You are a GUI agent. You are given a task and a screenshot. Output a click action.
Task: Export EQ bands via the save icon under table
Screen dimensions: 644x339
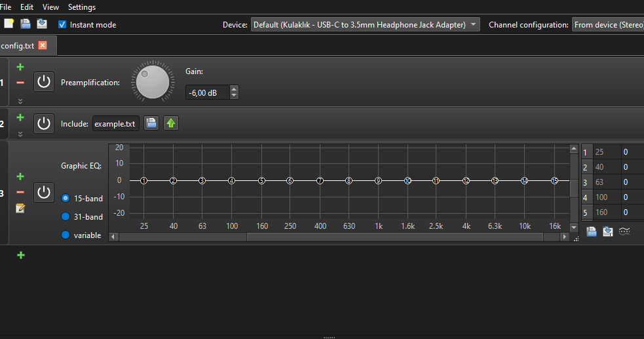(608, 231)
